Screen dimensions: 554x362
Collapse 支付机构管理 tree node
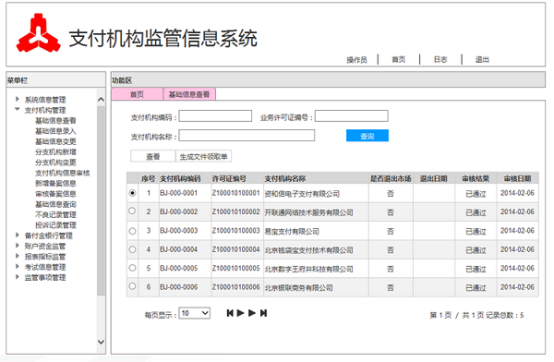point(17,109)
